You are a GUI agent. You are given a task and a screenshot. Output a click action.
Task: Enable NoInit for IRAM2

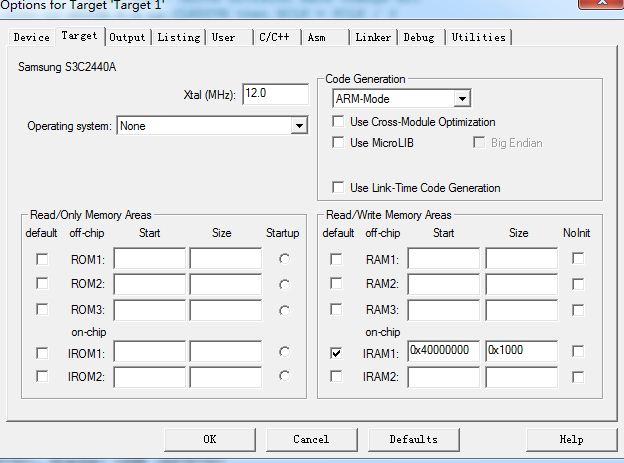coord(578,377)
